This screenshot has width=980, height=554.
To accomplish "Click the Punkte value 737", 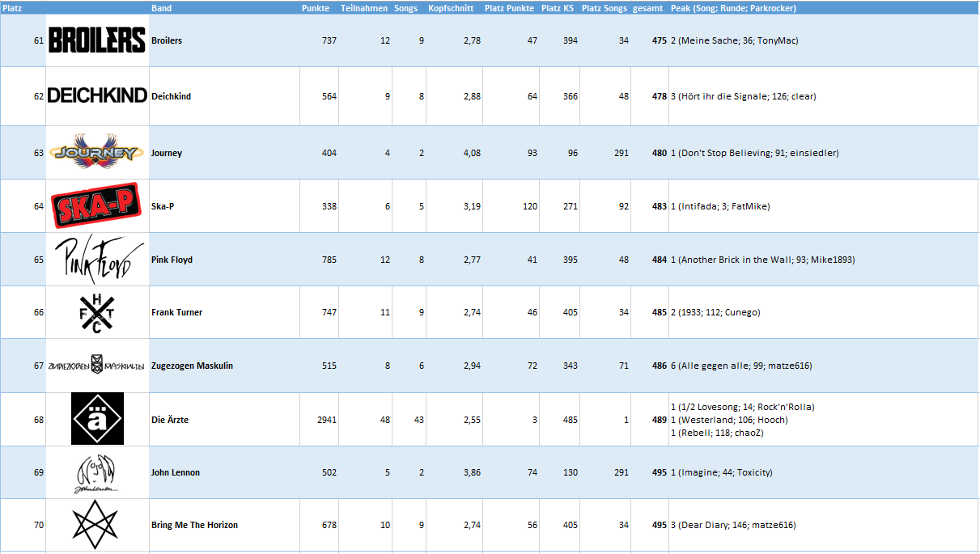I will 329,40.
